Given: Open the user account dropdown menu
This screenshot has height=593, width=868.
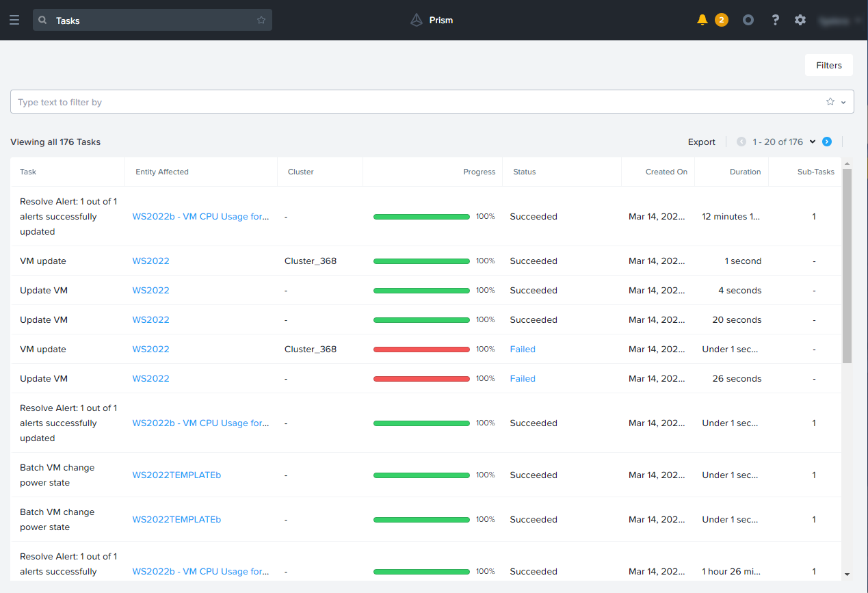Looking at the screenshot, I should coord(840,21).
